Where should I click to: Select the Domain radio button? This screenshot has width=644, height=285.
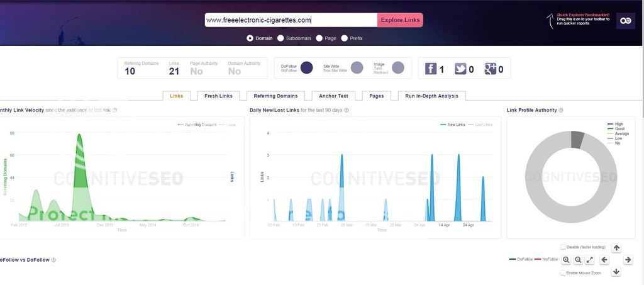click(x=250, y=38)
